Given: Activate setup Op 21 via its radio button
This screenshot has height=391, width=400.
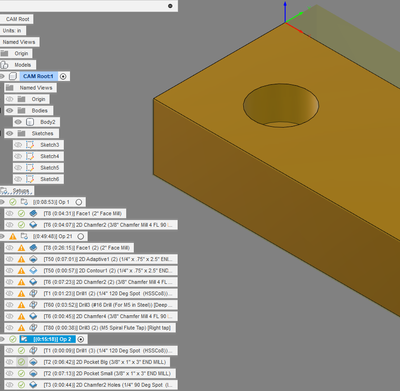Looking at the screenshot, I should tap(80, 236).
